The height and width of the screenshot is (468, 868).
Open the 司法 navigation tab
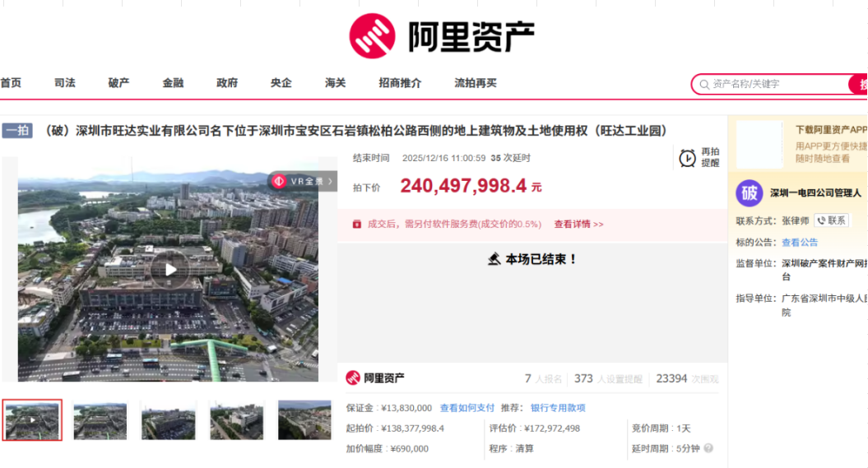click(x=65, y=83)
